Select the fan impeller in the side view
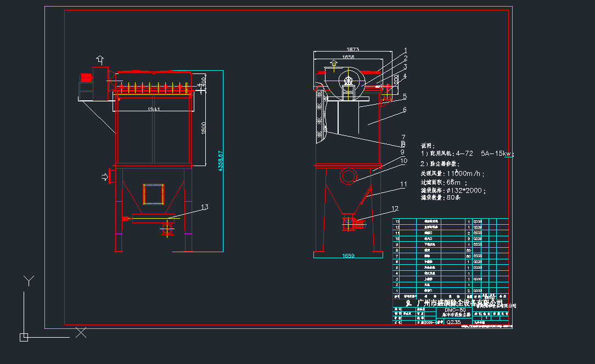 tap(348, 81)
